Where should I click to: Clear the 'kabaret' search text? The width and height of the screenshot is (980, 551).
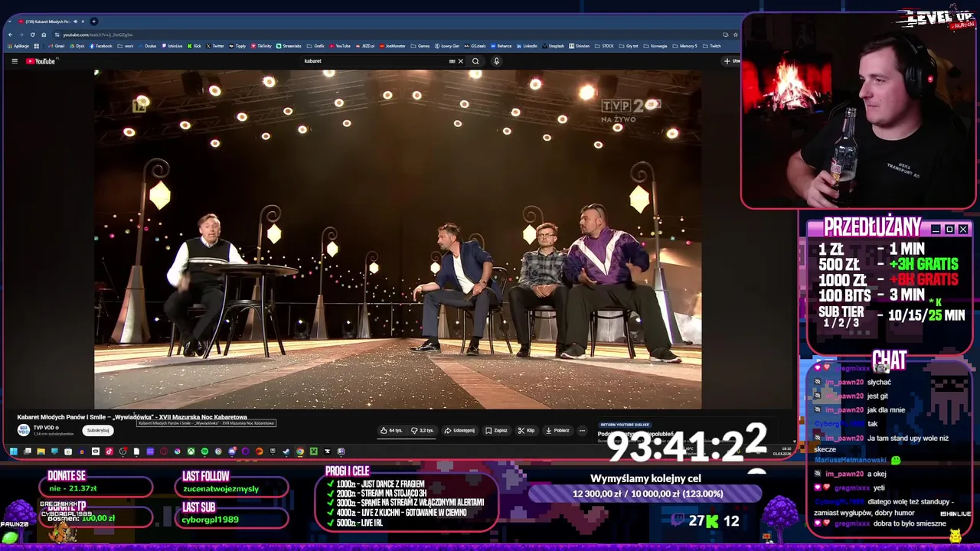461,61
